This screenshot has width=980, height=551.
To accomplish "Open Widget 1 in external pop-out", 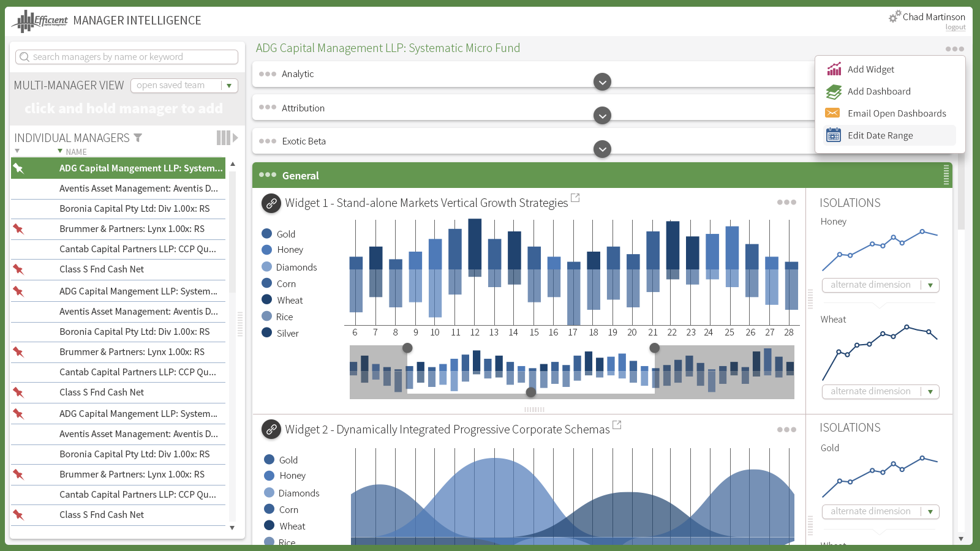I will [575, 198].
